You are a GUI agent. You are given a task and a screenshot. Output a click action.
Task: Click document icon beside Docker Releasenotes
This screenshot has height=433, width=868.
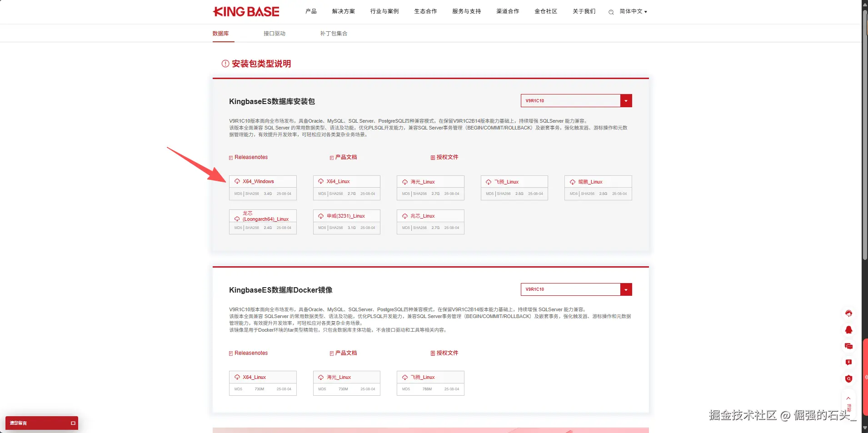coord(231,353)
